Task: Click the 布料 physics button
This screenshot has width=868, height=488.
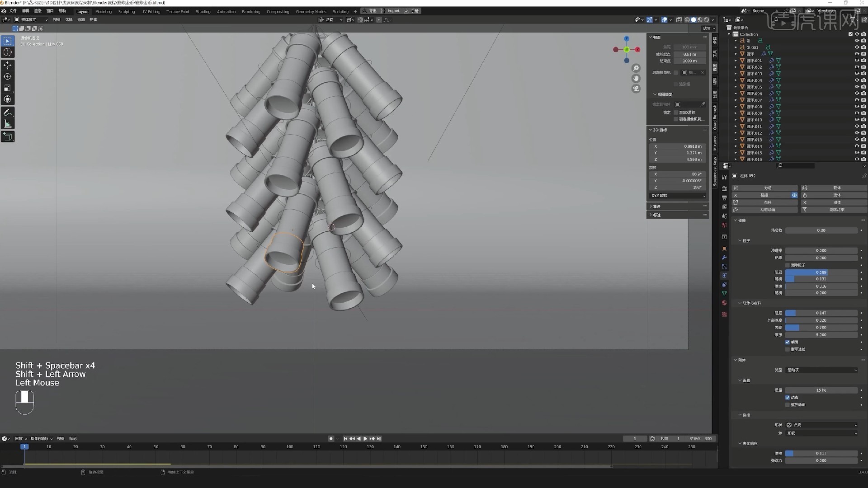Action: point(765,202)
